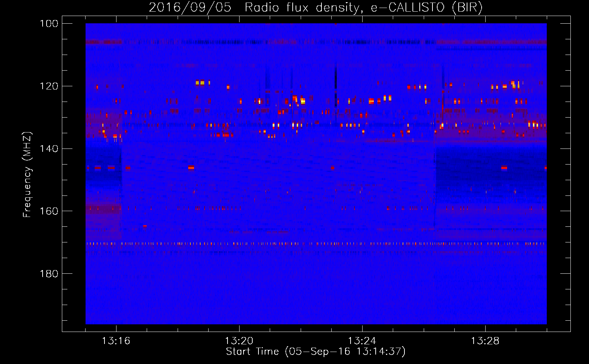The image size is (589, 364).
Task: Click the 180 frequency tick label
Action: click(x=49, y=274)
